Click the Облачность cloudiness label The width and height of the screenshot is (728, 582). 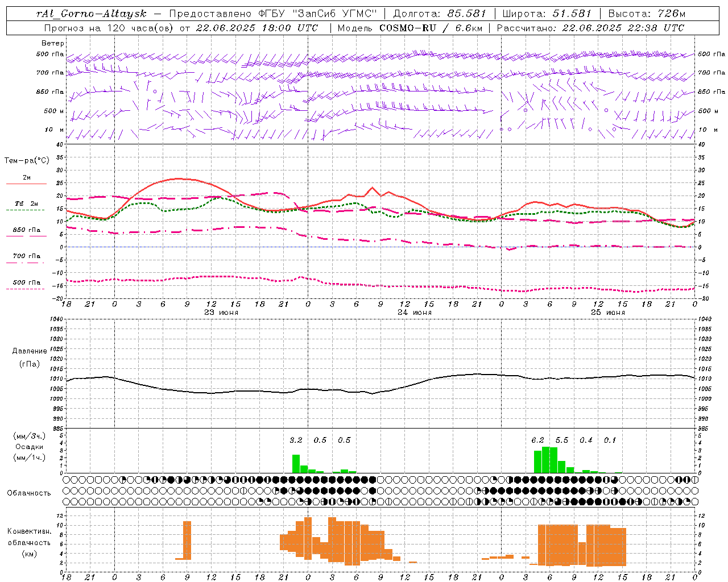(x=29, y=493)
